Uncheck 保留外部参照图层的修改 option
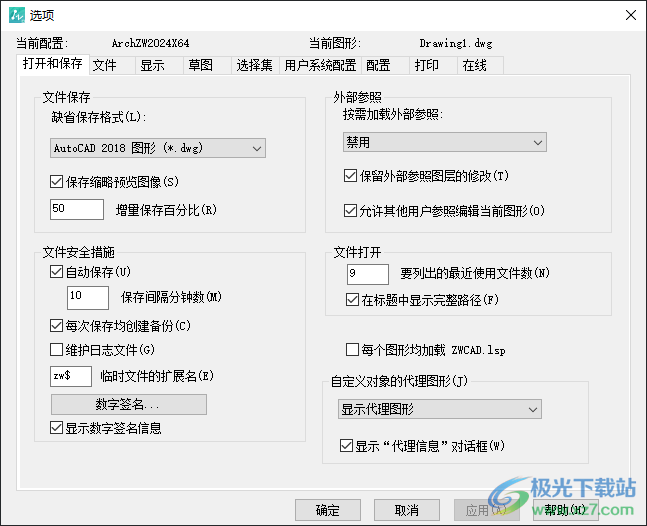 [x=350, y=176]
